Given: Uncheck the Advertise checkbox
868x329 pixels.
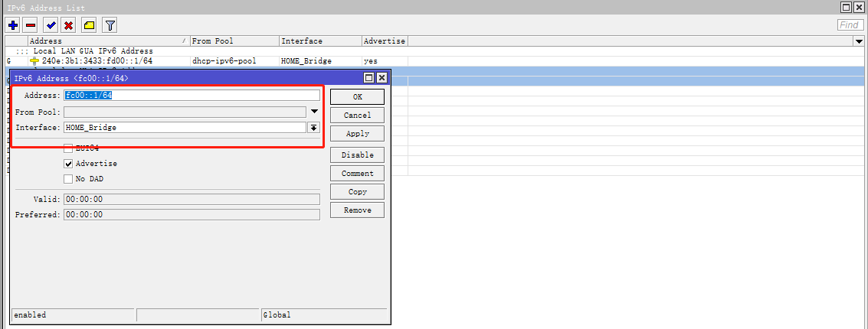Looking at the screenshot, I should click(x=68, y=164).
